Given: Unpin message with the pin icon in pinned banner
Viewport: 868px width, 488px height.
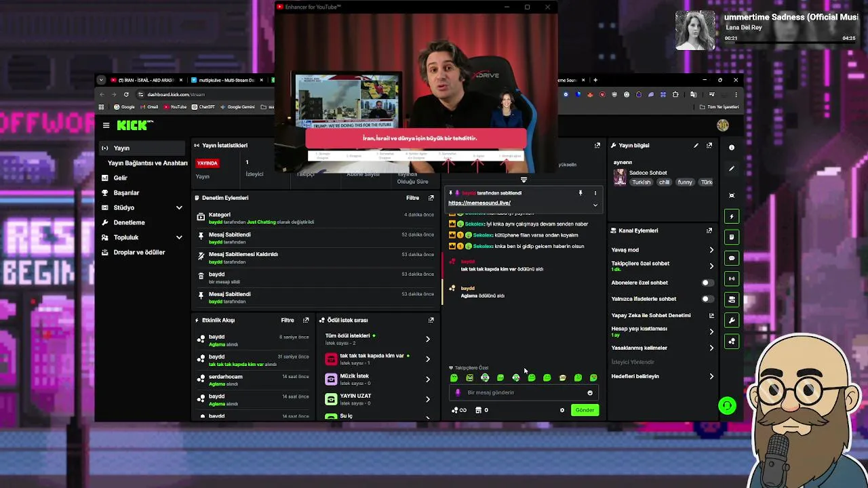Looking at the screenshot, I should pyautogui.click(x=580, y=193).
